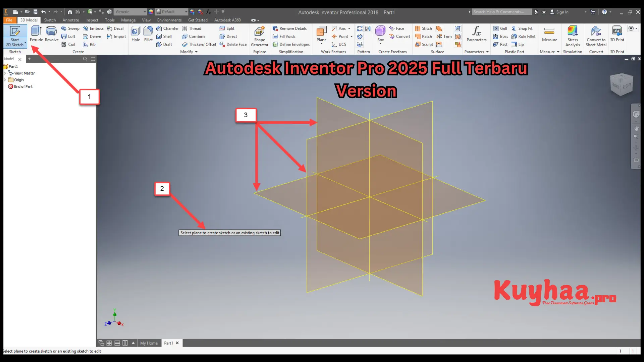
Task: Select the Default style dropdown
Action: (x=172, y=11)
